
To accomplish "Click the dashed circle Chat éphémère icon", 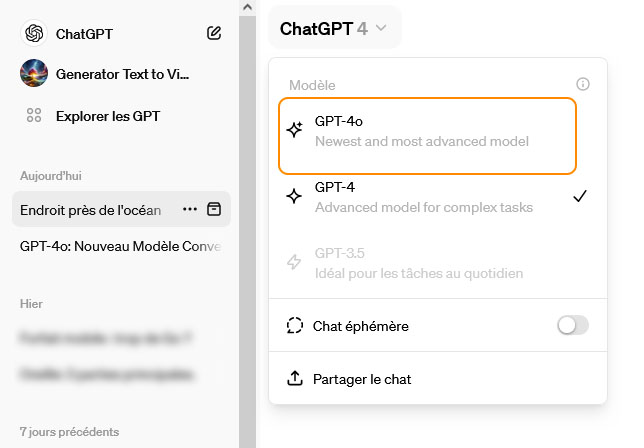I will (x=294, y=326).
